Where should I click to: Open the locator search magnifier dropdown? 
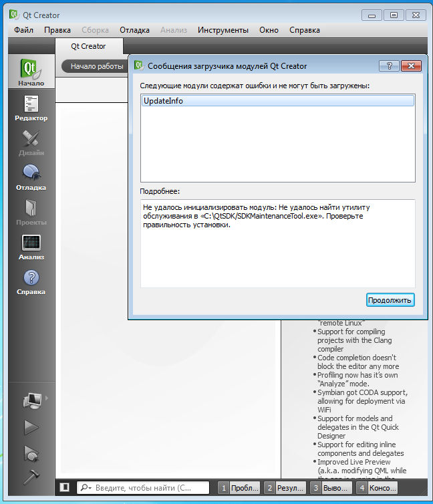86,487
